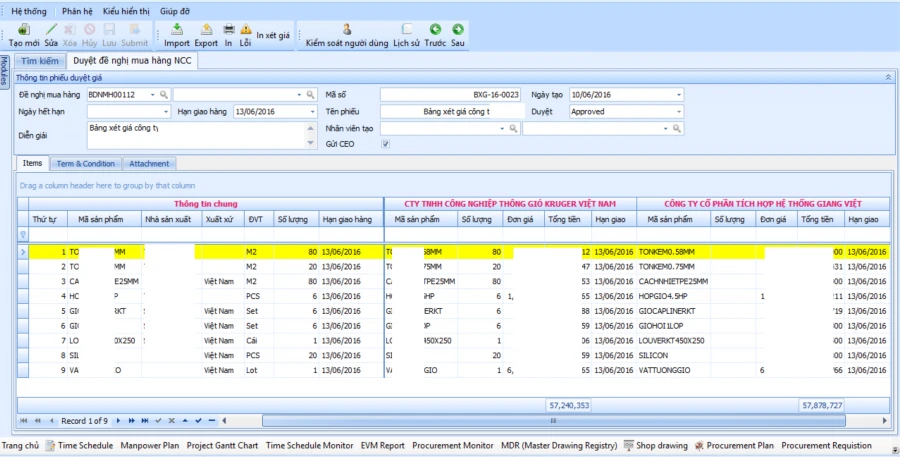Click the Diễn giải scroll down arrow
This screenshot has height=457, width=900.
[311, 144]
